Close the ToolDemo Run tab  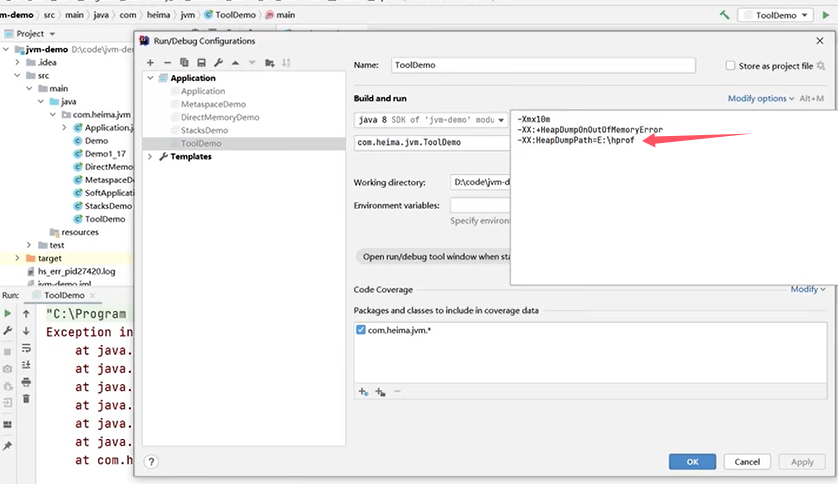pyautogui.click(x=92, y=295)
